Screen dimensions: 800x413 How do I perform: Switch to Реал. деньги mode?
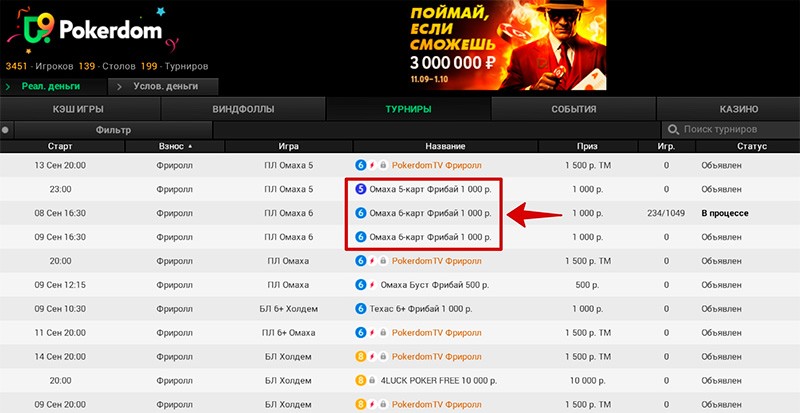[x=50, y=87]
